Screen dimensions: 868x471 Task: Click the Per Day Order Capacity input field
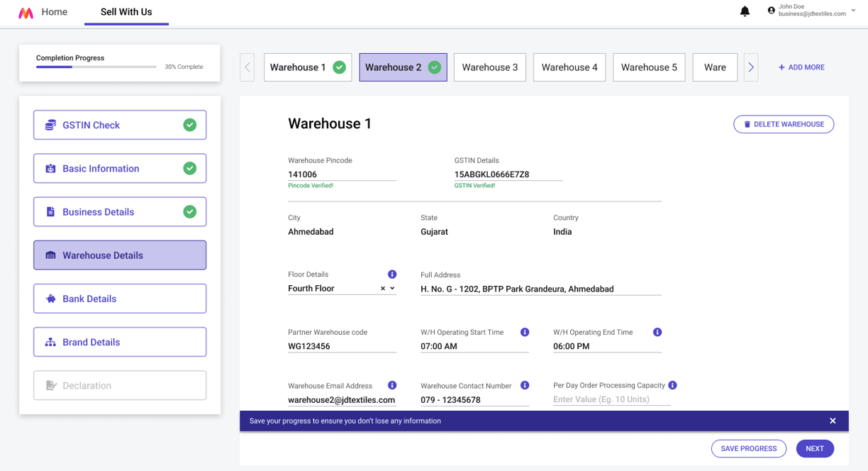pyautogui.click(x=611, y=399)
